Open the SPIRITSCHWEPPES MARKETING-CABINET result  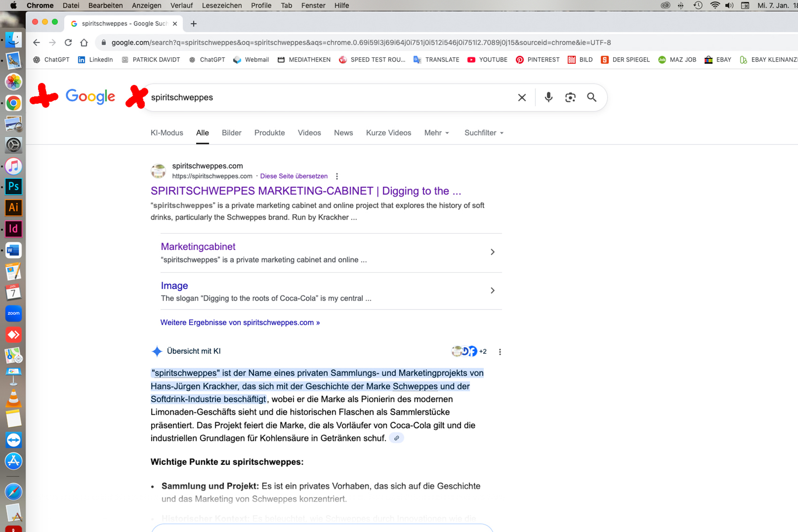(305, 191)
